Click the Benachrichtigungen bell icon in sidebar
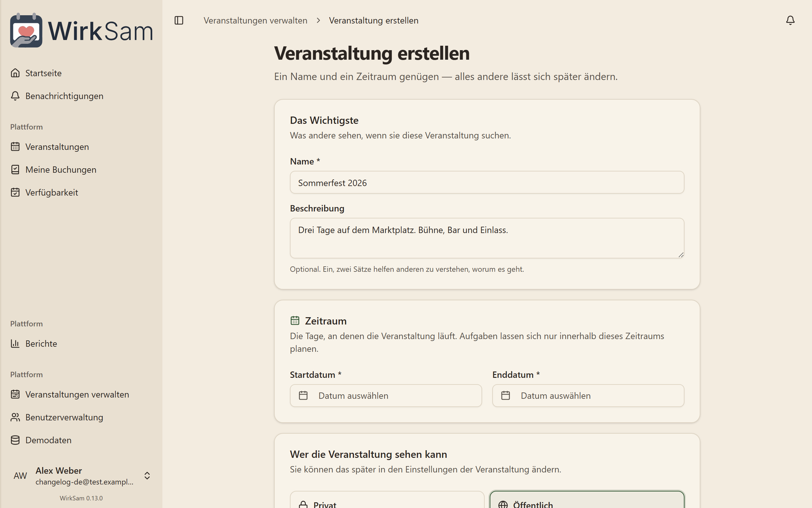Screen dimensions: 812x508 tap(15, 96)
